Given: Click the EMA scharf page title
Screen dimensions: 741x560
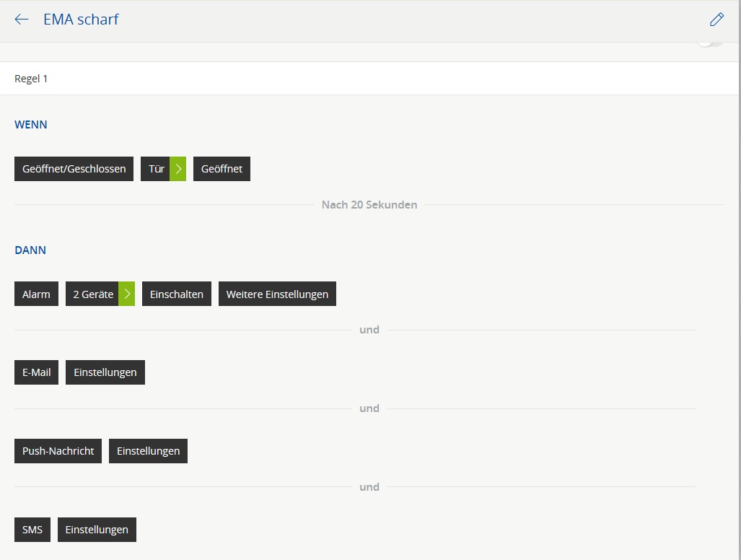Looking at the screenshot, I should [x=81, y=19].
